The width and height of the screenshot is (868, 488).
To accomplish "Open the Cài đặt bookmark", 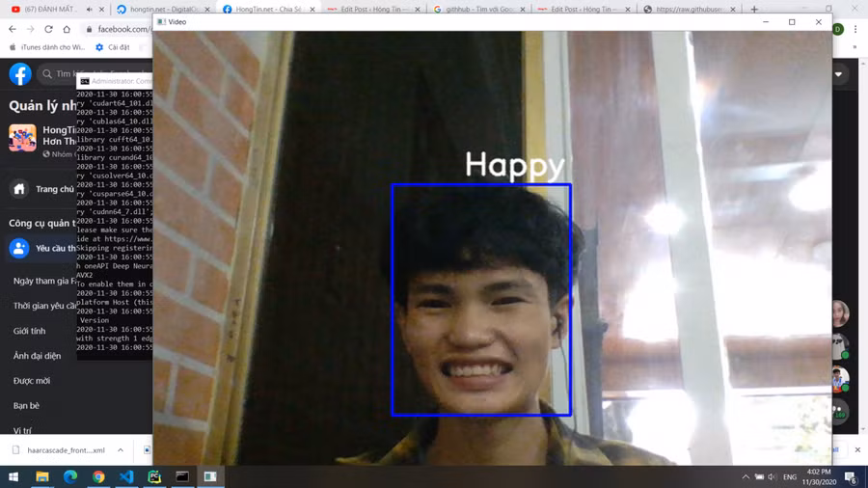I will (x=113, y=47).
